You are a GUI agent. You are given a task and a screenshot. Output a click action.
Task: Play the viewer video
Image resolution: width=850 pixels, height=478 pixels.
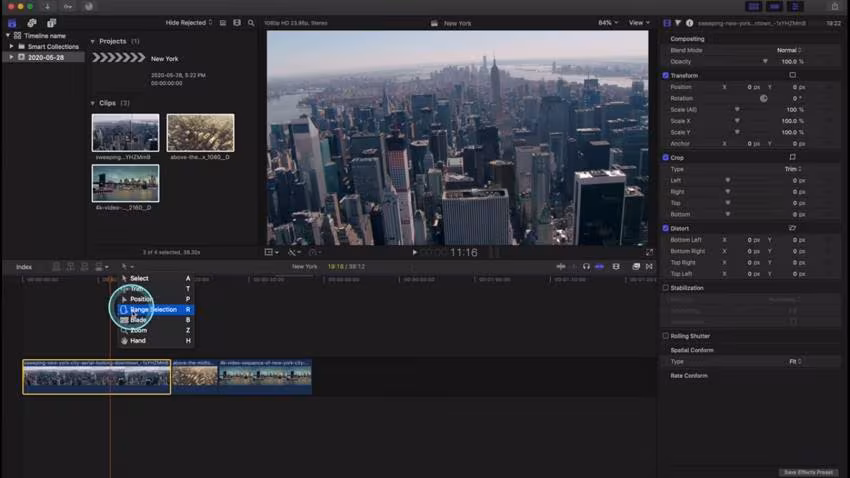tap(415, 252)
